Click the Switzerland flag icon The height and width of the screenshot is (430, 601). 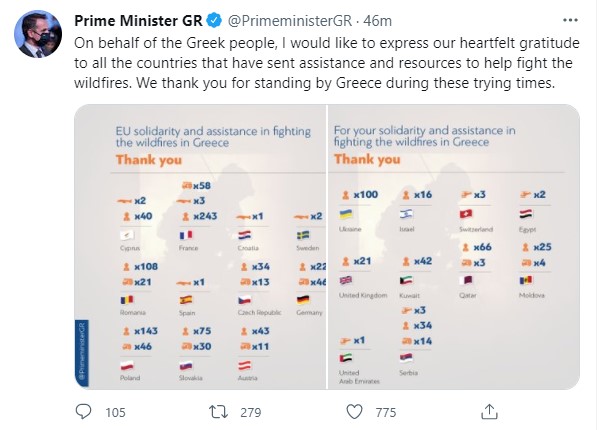pos(465,214)
